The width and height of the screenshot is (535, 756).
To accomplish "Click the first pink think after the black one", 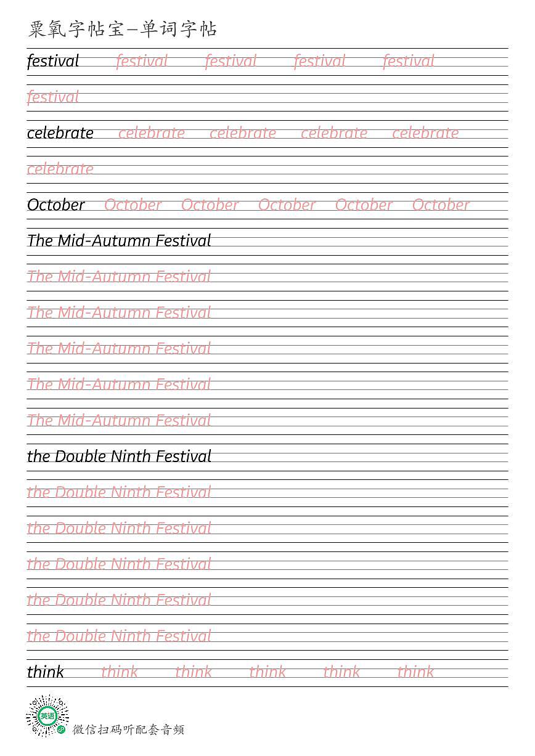I will (120, 672).
